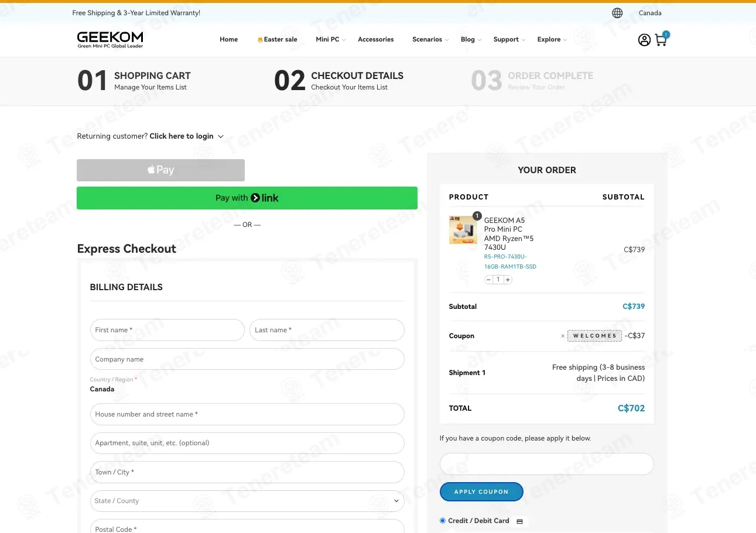Click the Order Complete step heading
756x533 pixels.
tap(550, 75)
